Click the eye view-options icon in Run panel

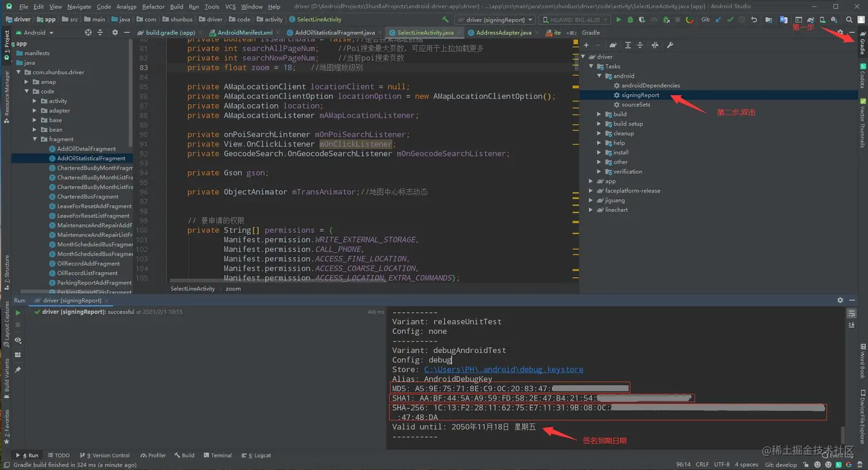pyautogui.click(x=18, y=340)
